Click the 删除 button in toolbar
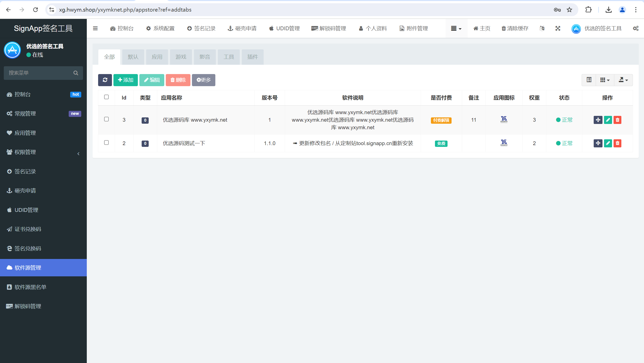Image resolution: width=644 pixels, height=363 pixels. click(x=178, y=80)
